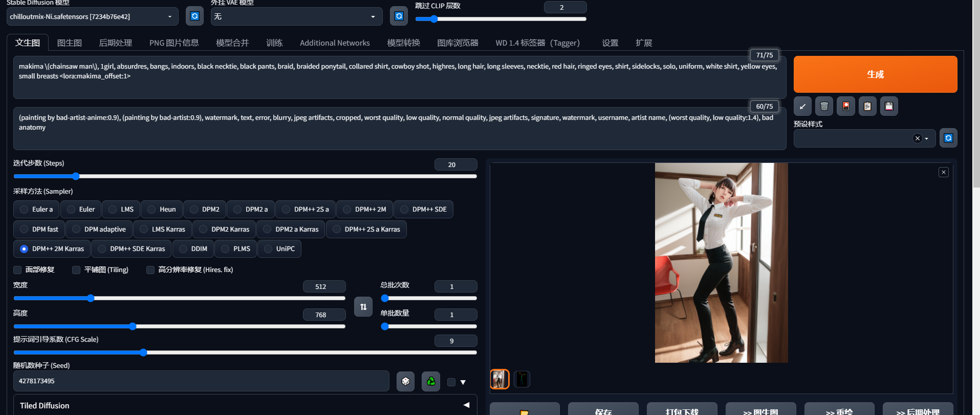Switch to the WD 1.4 标签器 (Tagger) tab
This screenshot has width=980, height=415.
537,43
